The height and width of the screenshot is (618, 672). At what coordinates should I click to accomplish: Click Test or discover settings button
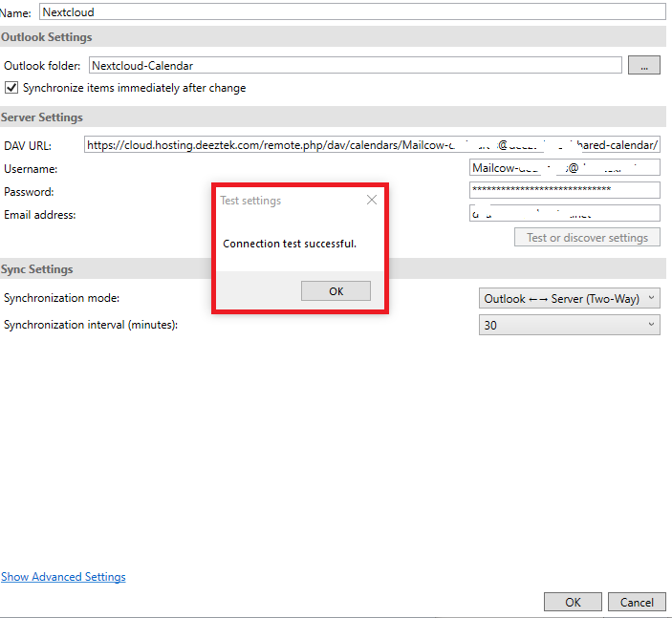(587, 237)
